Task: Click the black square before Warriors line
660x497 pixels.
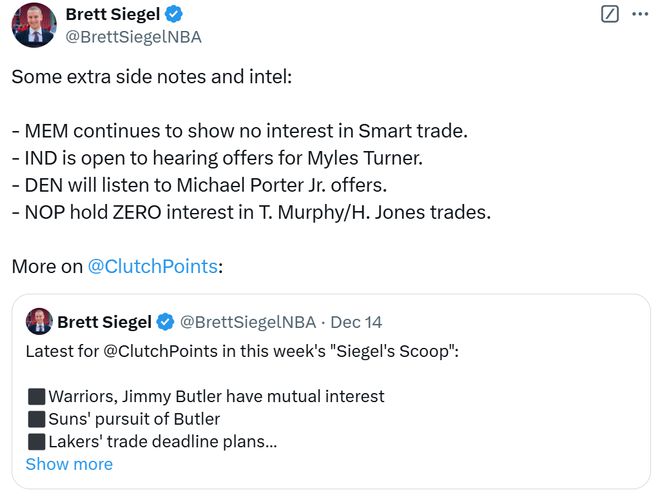Action: pos(37,396)
